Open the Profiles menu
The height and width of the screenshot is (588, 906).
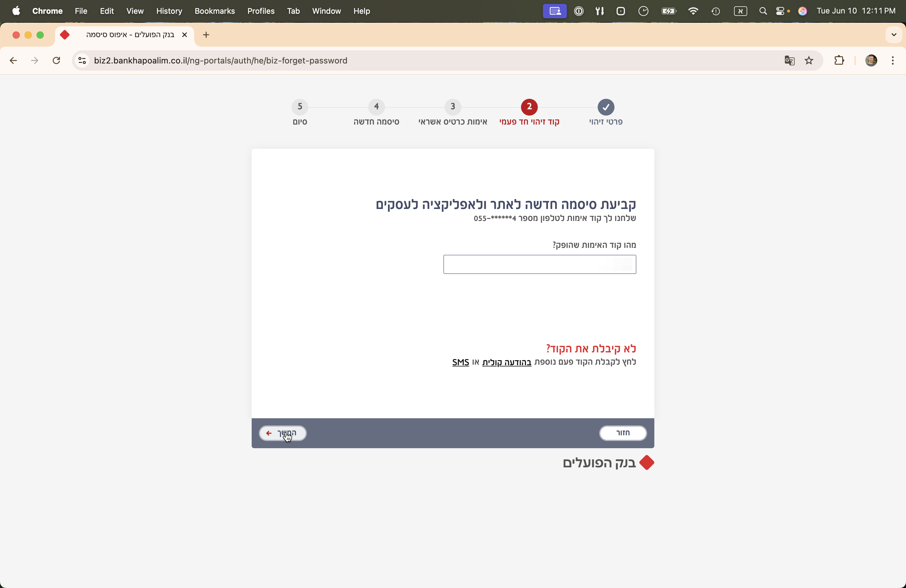[261, 11]
